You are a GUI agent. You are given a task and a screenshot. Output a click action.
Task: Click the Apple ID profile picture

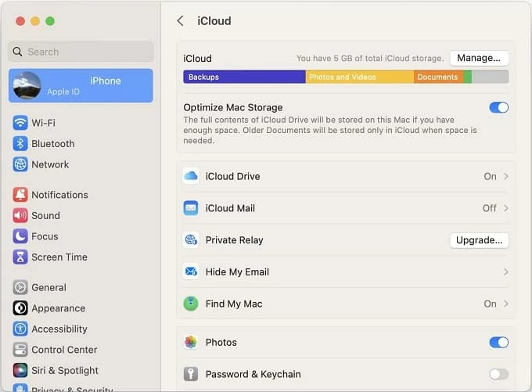pyautogui.click(x=27, y=85)
